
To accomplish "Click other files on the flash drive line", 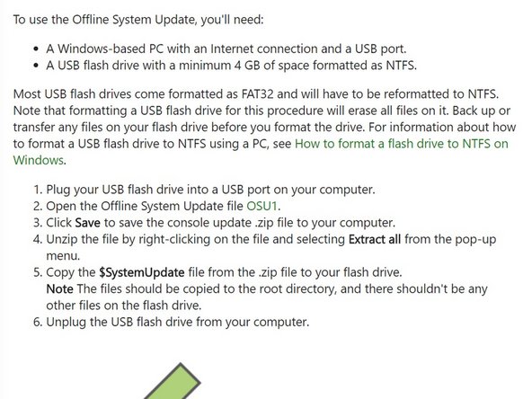I will tap(124, 306).
